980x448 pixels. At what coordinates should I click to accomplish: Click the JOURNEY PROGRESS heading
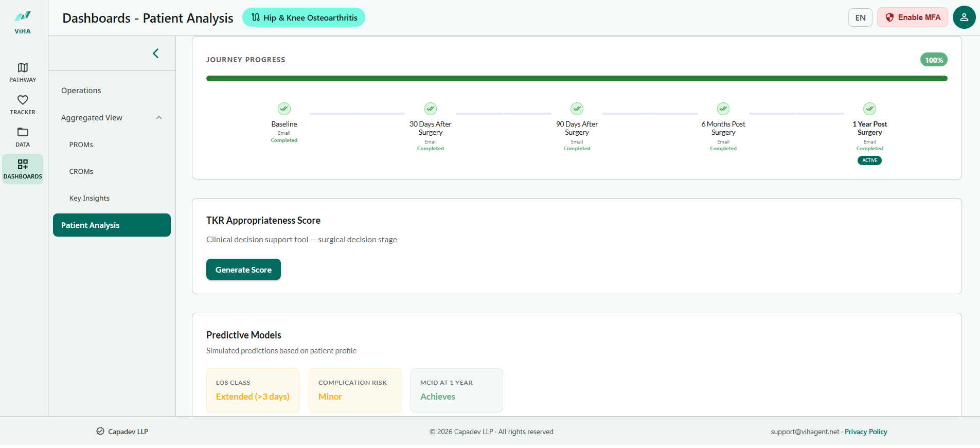(246, 60)
